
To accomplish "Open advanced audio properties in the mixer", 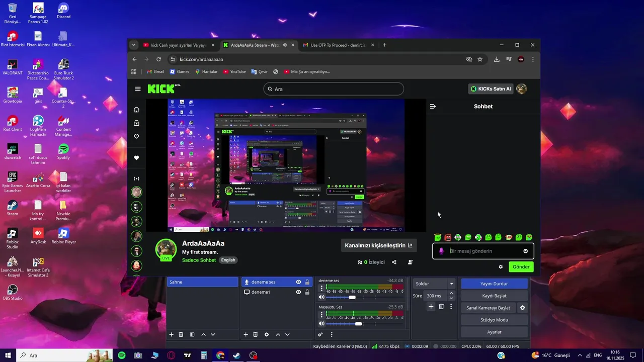I will coord(320,335).
